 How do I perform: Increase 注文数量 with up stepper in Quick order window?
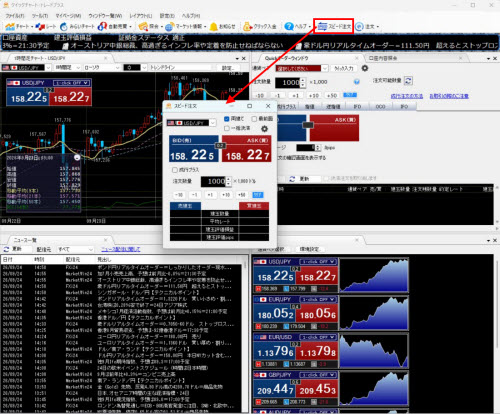pyautogui.click(x=303, y=80)
